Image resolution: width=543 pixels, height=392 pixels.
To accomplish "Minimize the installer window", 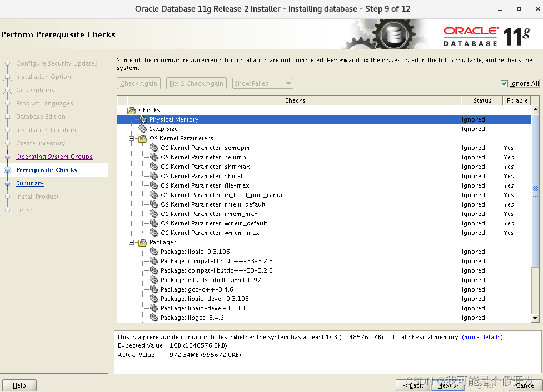I will click(500, 9).
